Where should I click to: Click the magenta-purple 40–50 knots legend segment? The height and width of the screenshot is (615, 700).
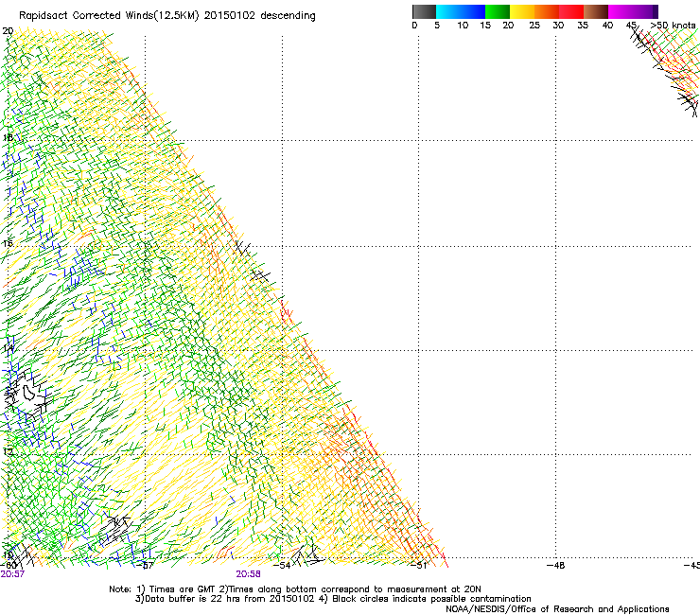click(633, 11)
